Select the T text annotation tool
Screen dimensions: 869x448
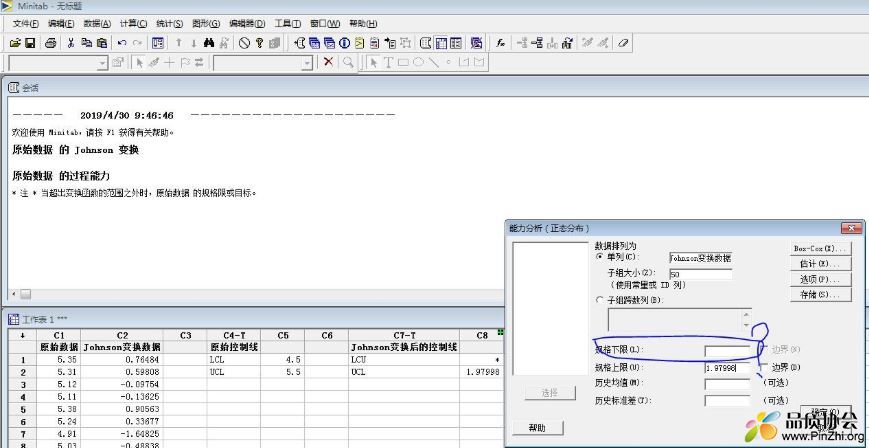[x=388, y=63]
